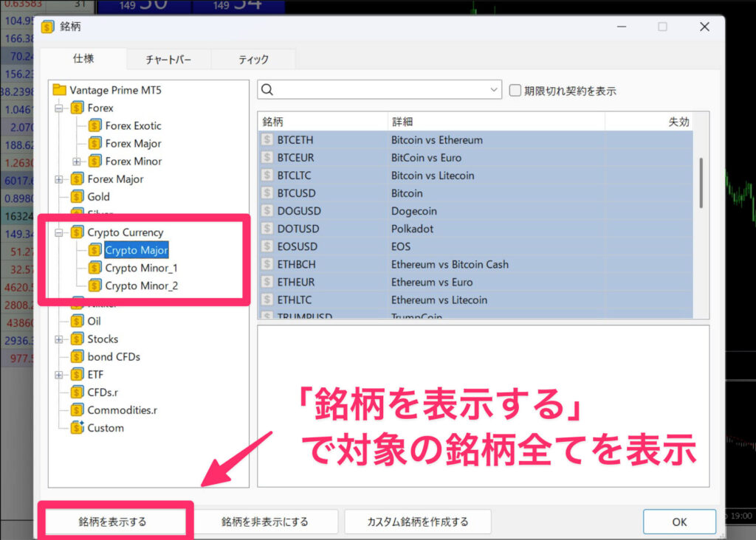Switch to the ティック tab
Viewport: 756px width, 540px height.
(x=254, y=58)
